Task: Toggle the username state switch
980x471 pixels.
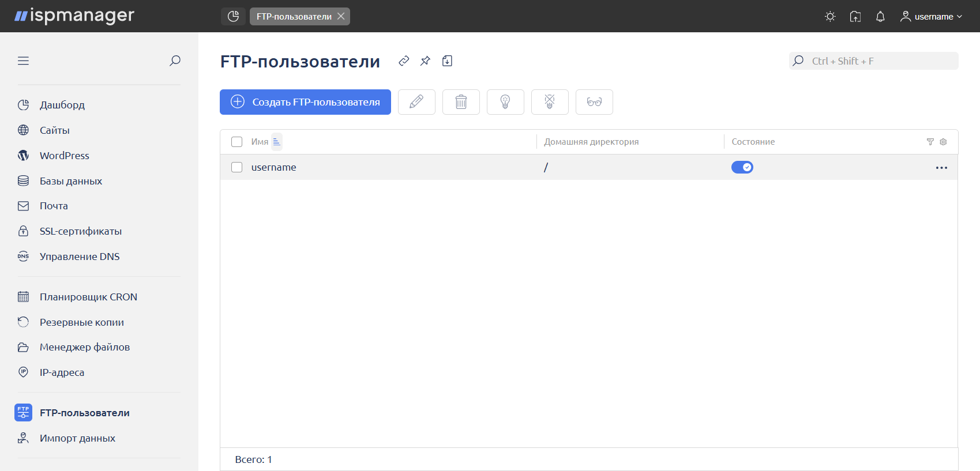Action: 742,167
